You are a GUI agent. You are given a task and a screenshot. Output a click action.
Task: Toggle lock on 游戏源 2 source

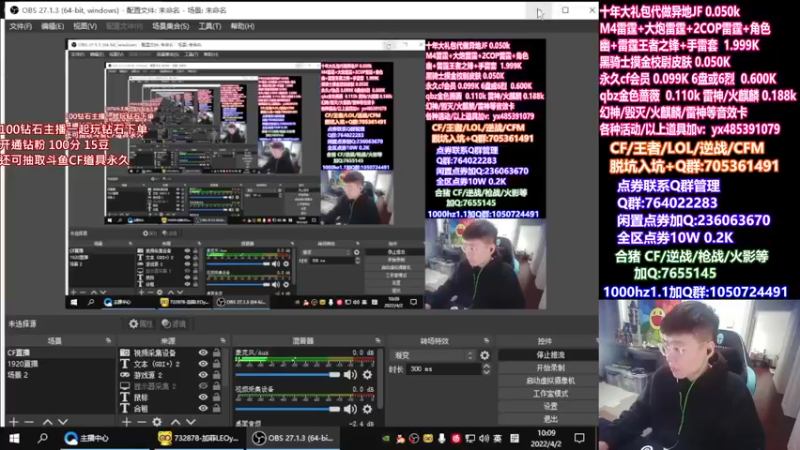coord(217,375)
